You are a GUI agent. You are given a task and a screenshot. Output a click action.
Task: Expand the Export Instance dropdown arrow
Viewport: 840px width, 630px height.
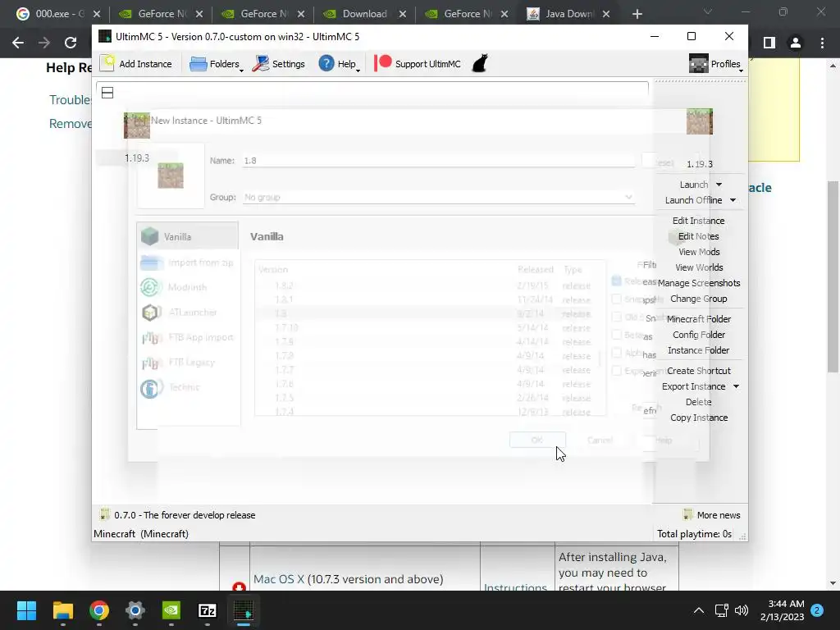[736, 387]
